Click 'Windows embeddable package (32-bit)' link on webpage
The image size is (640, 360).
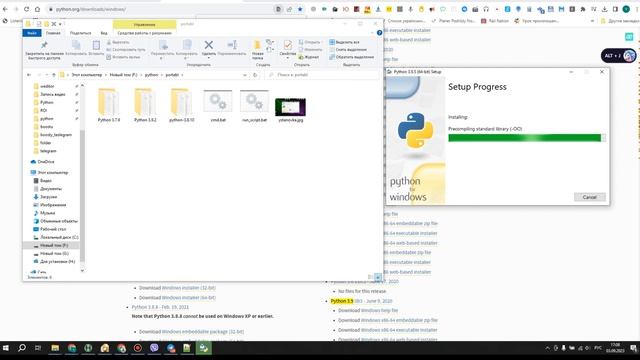203,332
